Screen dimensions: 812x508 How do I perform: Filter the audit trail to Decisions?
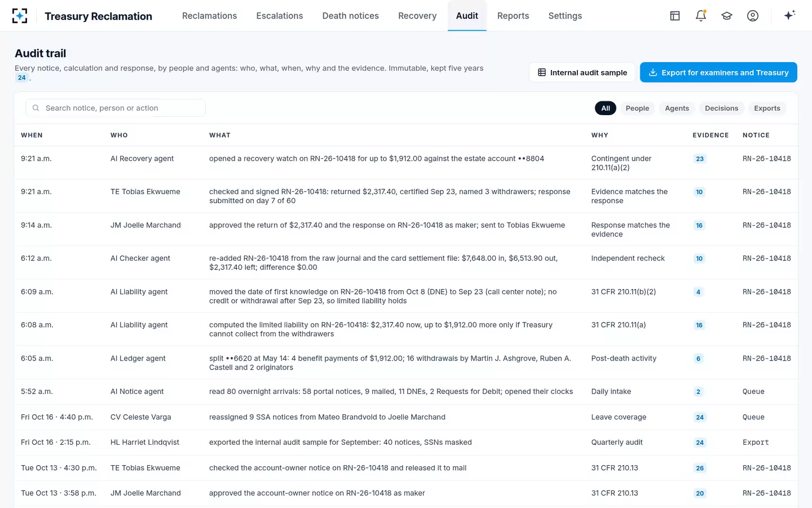[x=721, y=108]
